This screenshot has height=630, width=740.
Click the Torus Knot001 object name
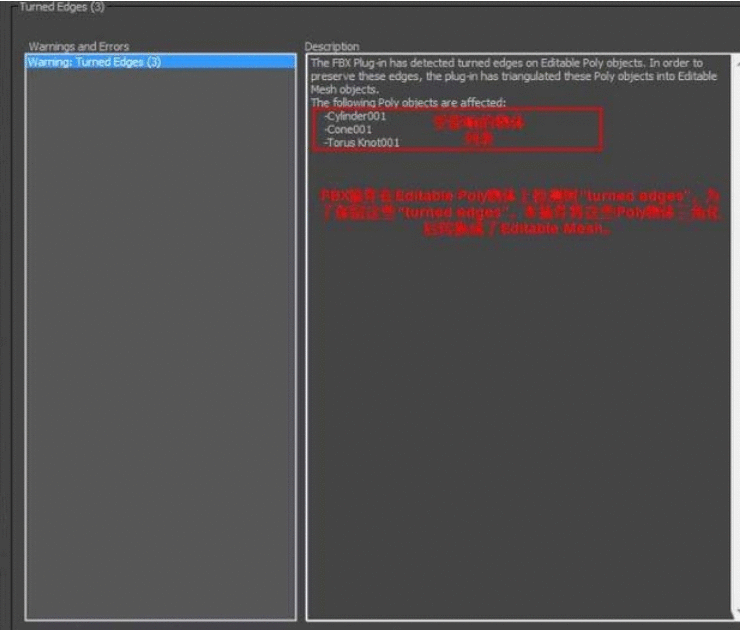361,142
